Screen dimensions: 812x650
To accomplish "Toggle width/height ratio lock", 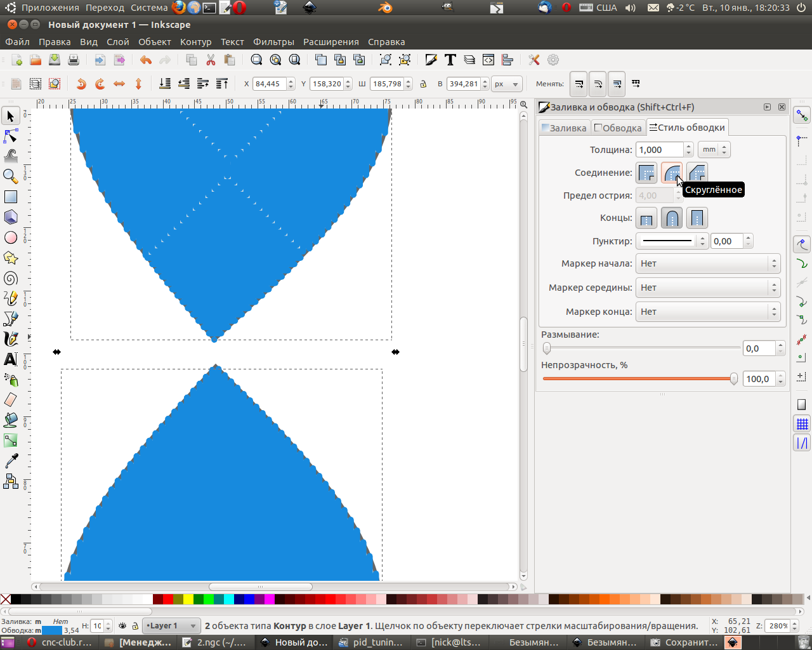I will (424, 84).
